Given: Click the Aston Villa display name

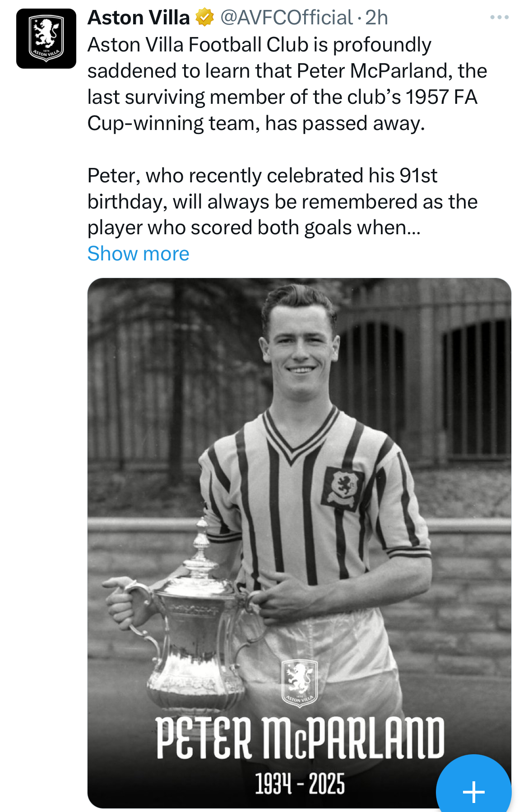Looking at the screenshot, I should 139,18.
